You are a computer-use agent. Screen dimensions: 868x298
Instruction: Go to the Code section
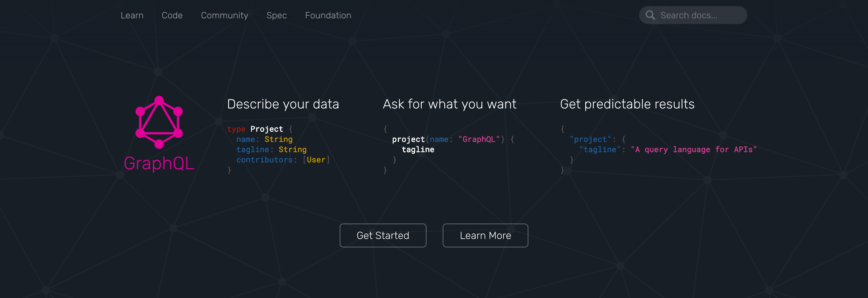tap(172, 15)
